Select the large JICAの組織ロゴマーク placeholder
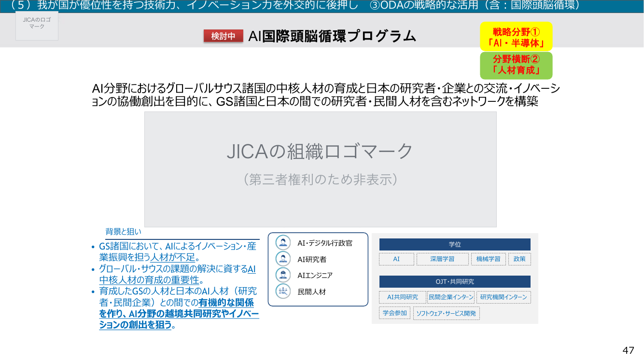The image size is (644, 362). click(321, 169)
